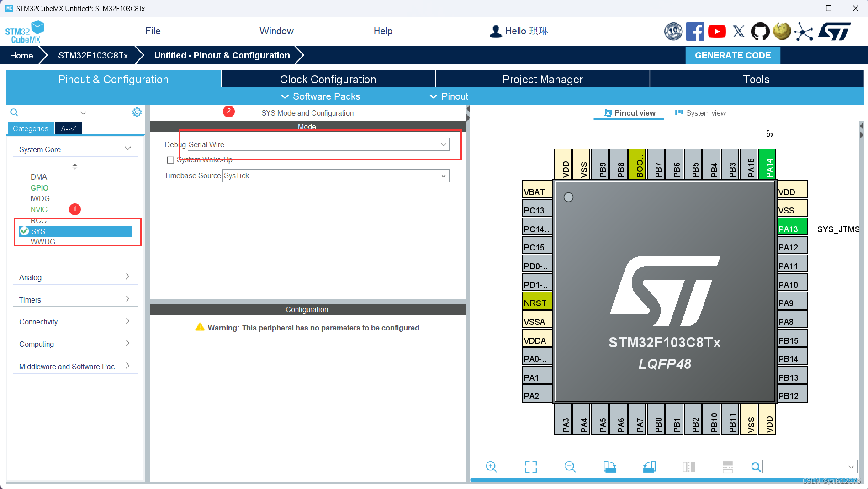This screenshot has width=868, height=489.
Task: Click the split-view flip horizontal icon
Action: tap(688, 467)
